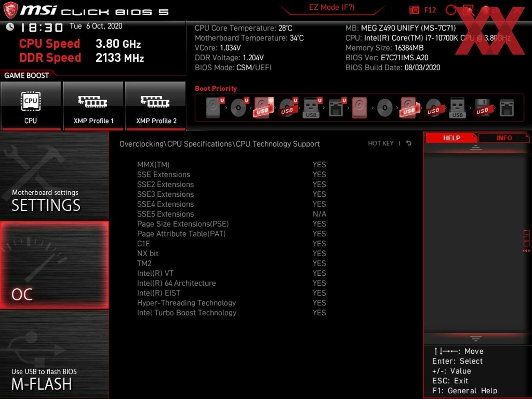Select the Page Size Extensions(PSE) row

pyautogui.click(x=232, y=224)
